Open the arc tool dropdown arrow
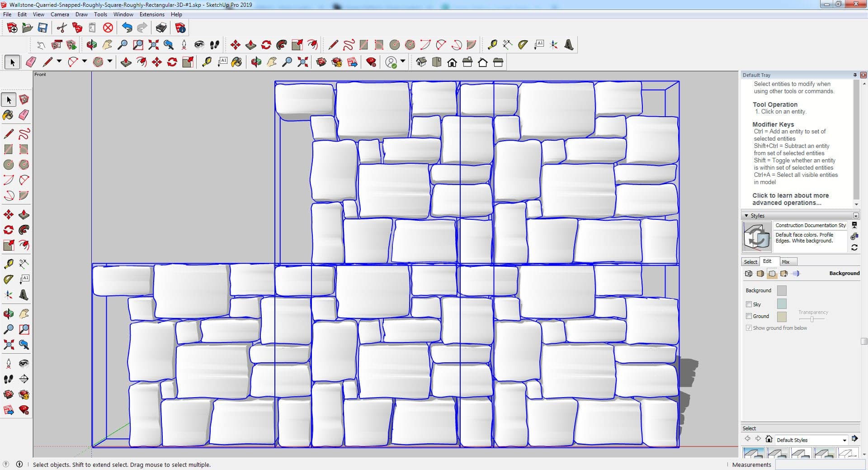Image resolution: width=868 pixels, height=470 pixels. point(84,62)
